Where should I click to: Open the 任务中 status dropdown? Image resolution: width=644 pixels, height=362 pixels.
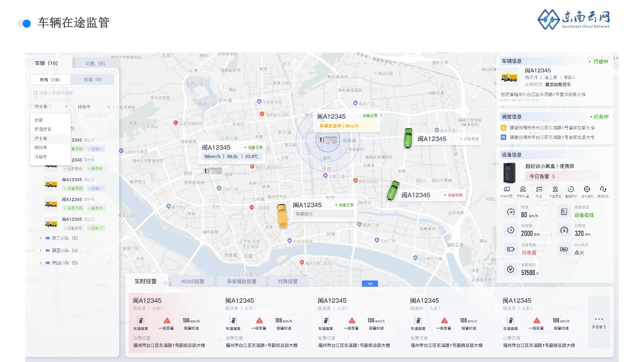point(94,107)
